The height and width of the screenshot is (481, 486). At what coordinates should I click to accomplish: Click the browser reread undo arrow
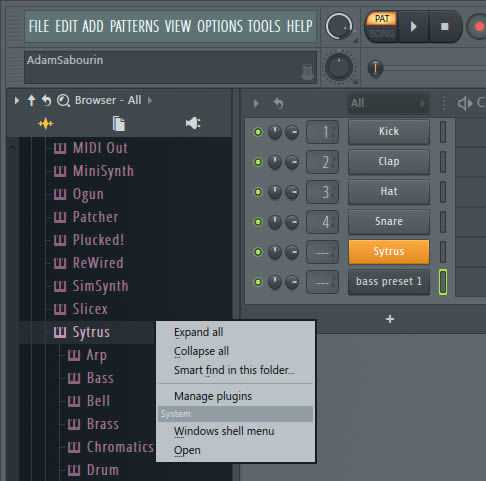click(x=46, y=100)
